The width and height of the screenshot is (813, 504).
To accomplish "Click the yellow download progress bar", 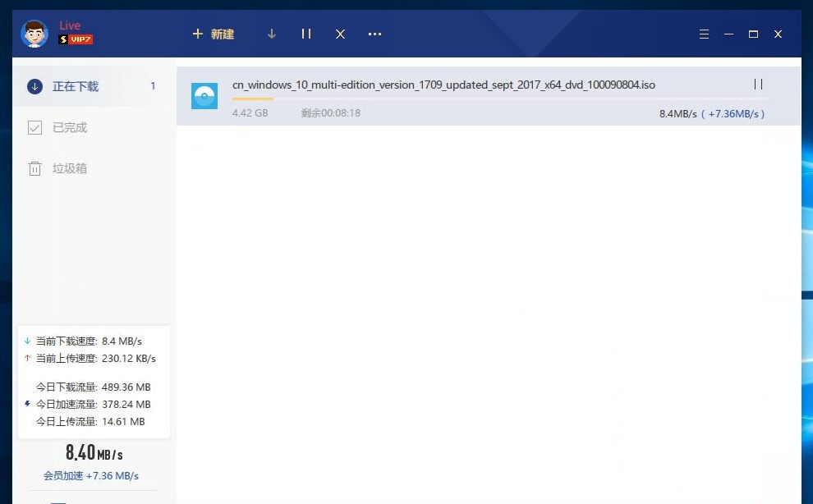I will coord(252,99).
